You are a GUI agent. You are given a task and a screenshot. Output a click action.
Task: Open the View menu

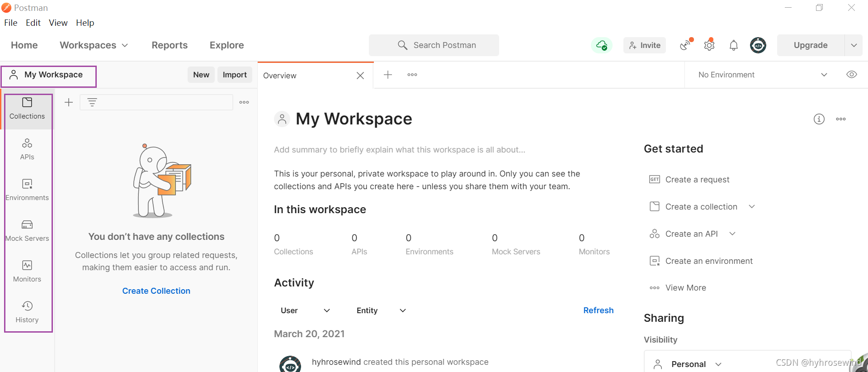pyautogui.click(x=58, y=23)
